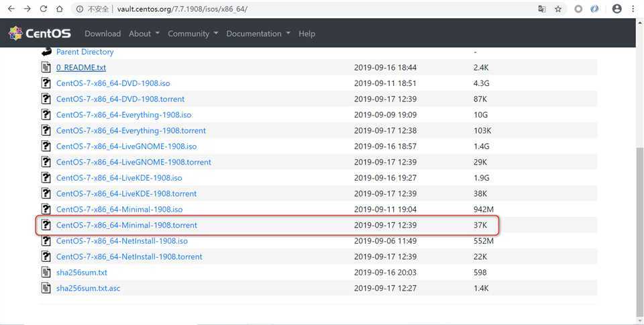The image size is (644, 325).
Task: Click the 4.3G size of DVD-1908.iso
Action: pos(482,83)
